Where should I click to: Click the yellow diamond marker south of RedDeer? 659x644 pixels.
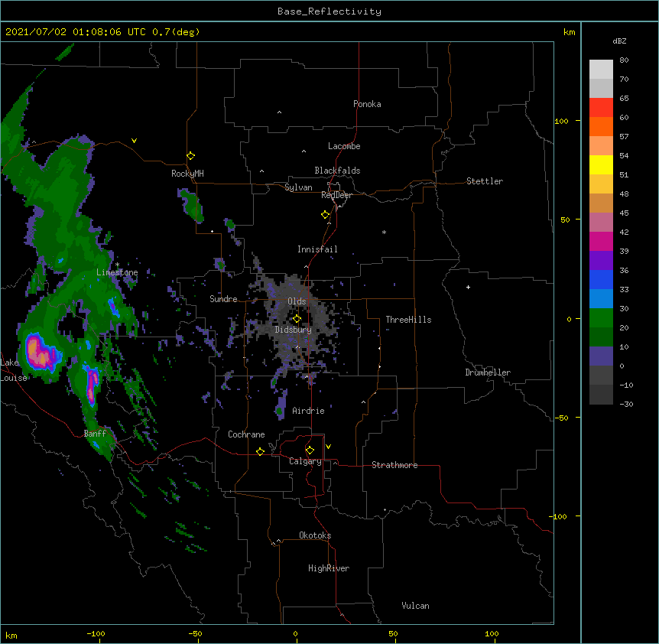pyautogui.click(x=325, y=215)
